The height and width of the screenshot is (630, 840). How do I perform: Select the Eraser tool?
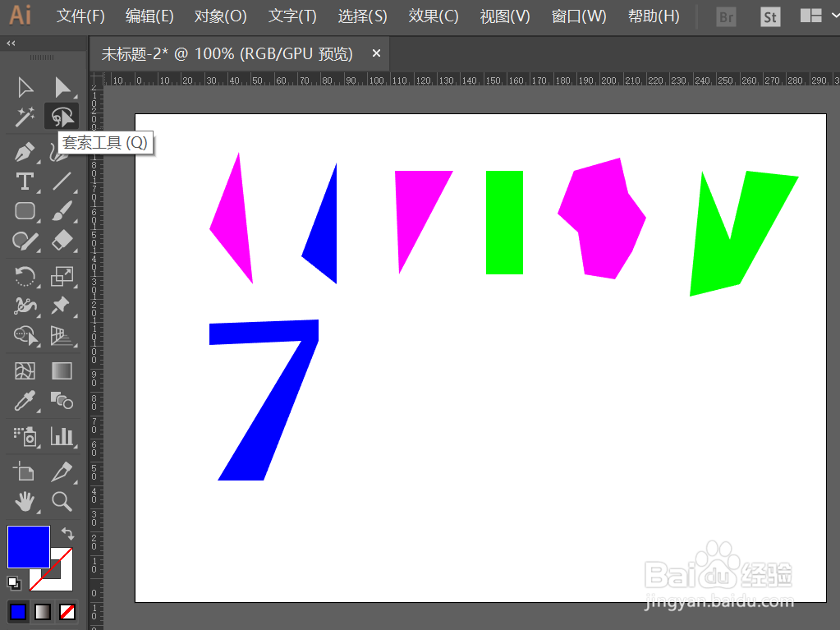[62, 241]
